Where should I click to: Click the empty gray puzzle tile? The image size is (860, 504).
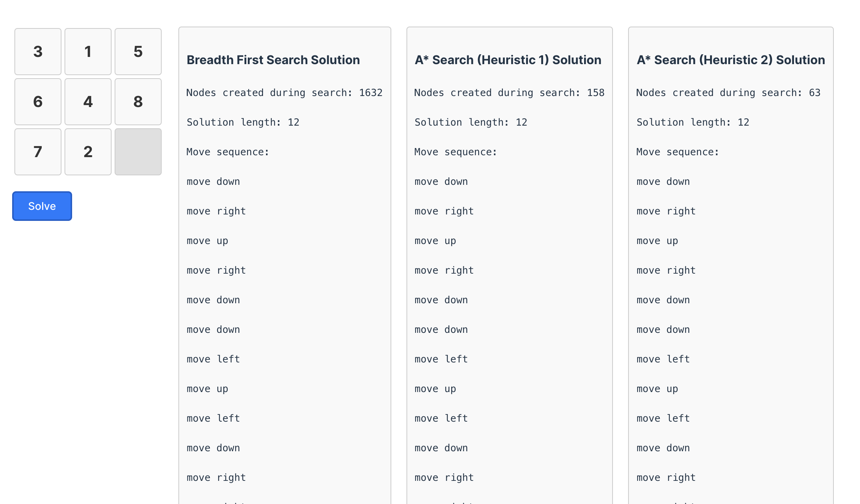(138, 152)
